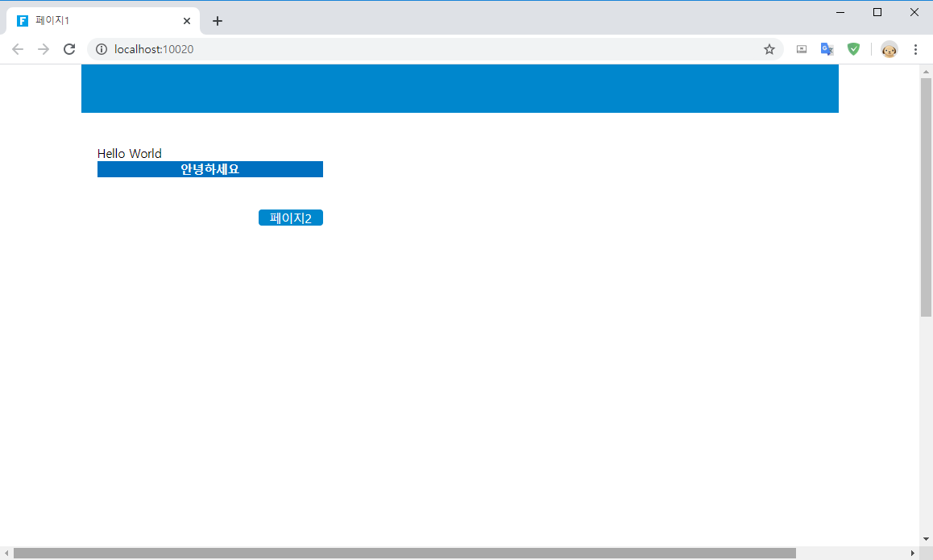The height and width of the screenshot is (560, 933).
Task: Close the 페이지1 tab
Action: [187, 21]
